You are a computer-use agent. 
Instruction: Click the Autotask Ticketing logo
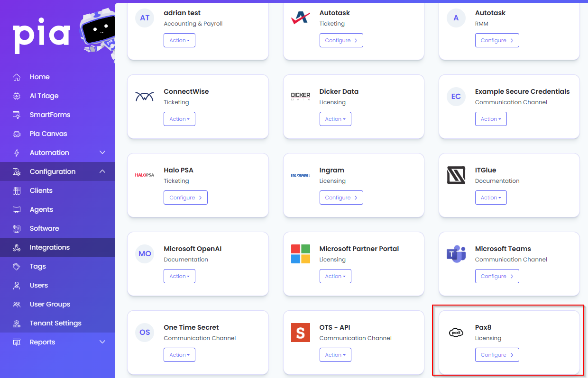point(300,18)
